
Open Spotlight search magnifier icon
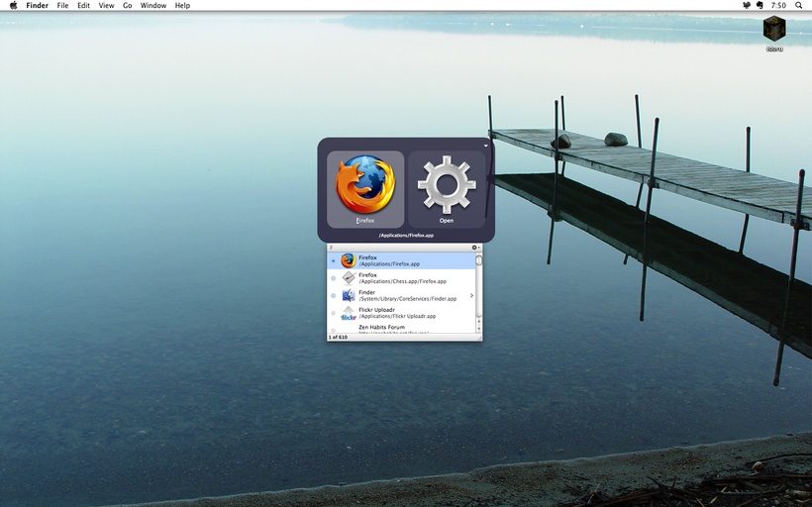(x=798, y=5)
